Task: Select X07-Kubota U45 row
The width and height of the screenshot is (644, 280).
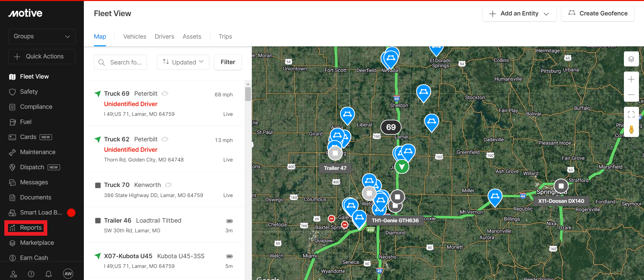Action: [x=164, y=260]
